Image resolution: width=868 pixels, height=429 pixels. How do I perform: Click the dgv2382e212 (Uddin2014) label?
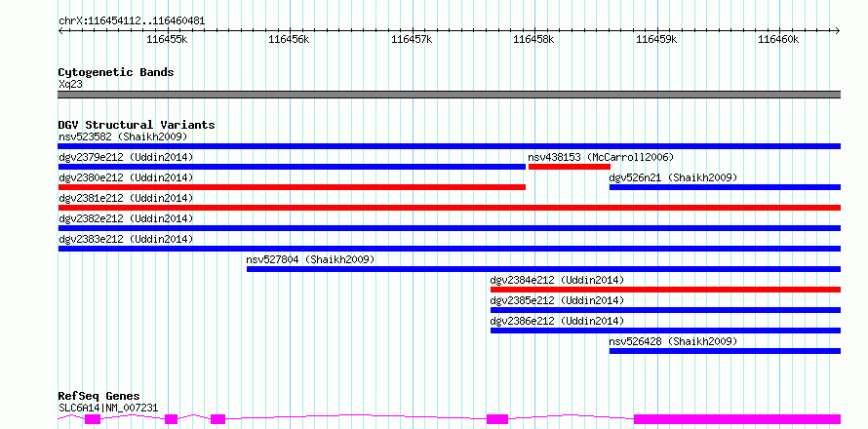tap(126, 218)
